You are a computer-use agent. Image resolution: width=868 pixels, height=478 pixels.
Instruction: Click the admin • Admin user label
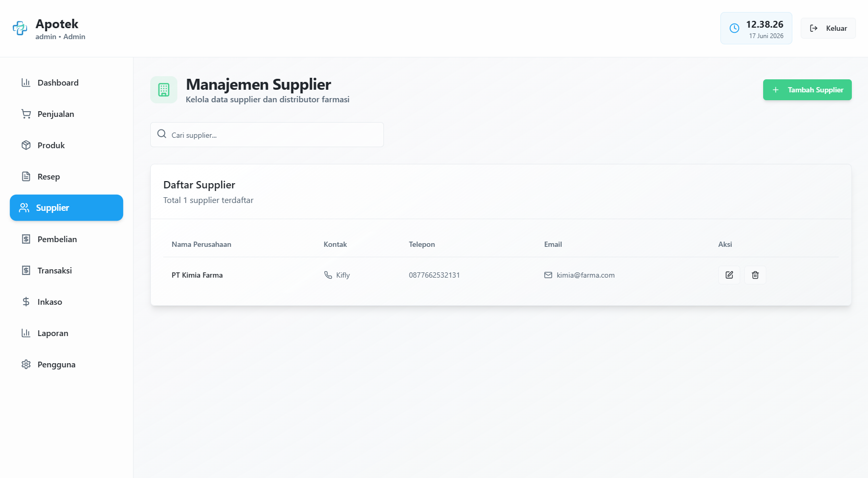61,37
